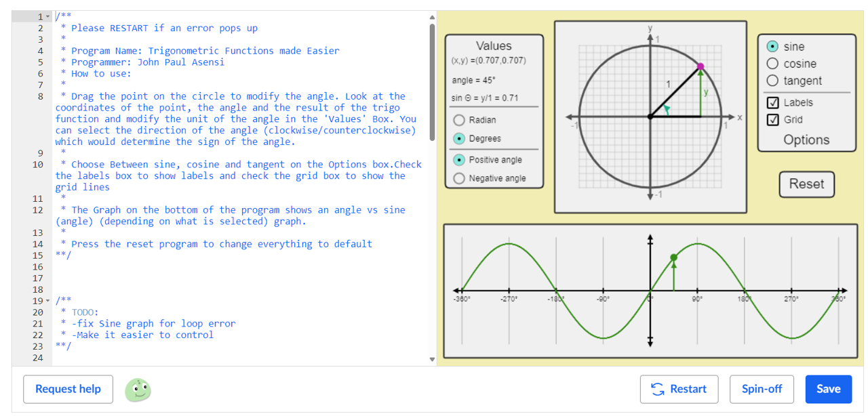Image resolution: width=868 pixels, height=416 pixels.
Task: Select the tangent function option
Action: click(772, 81)
